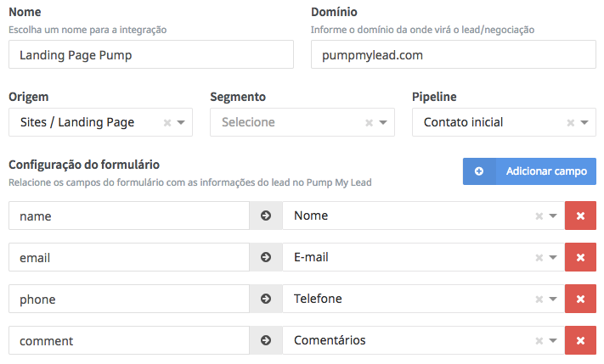Delete the name field mapping row

point(580,216)
